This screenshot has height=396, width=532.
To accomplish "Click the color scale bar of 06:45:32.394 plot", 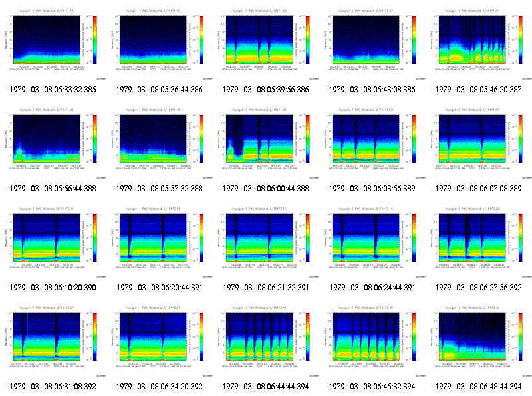I will point(414,336).
